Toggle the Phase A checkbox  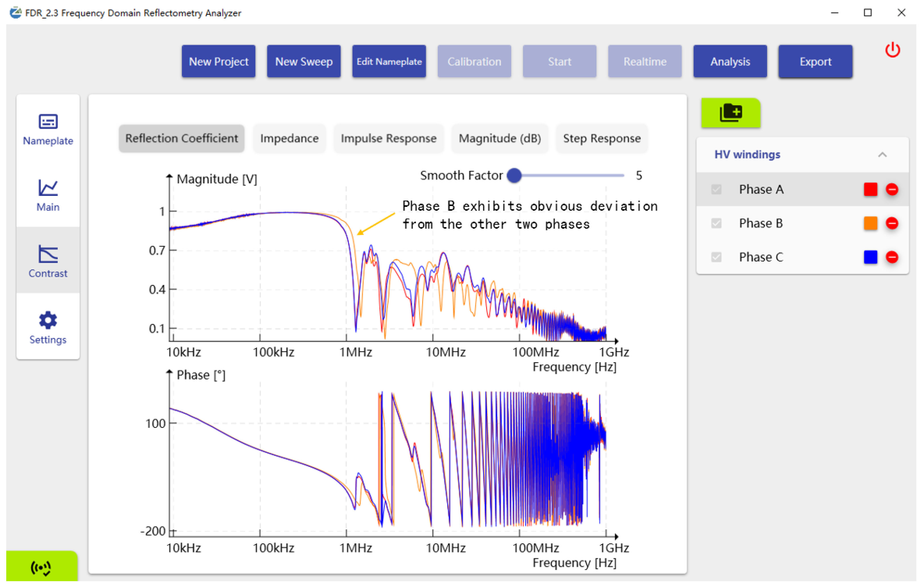click(x=716, y=189)
